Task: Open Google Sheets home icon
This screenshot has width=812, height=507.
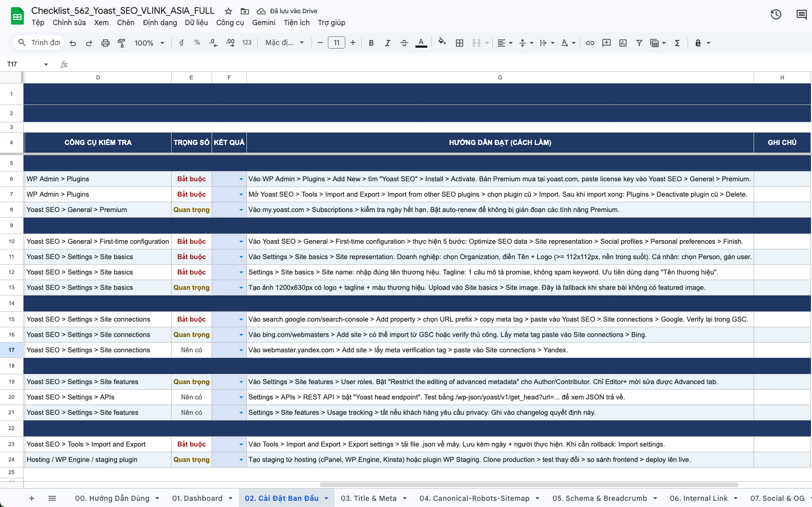Action: click(x=17, y=16)
